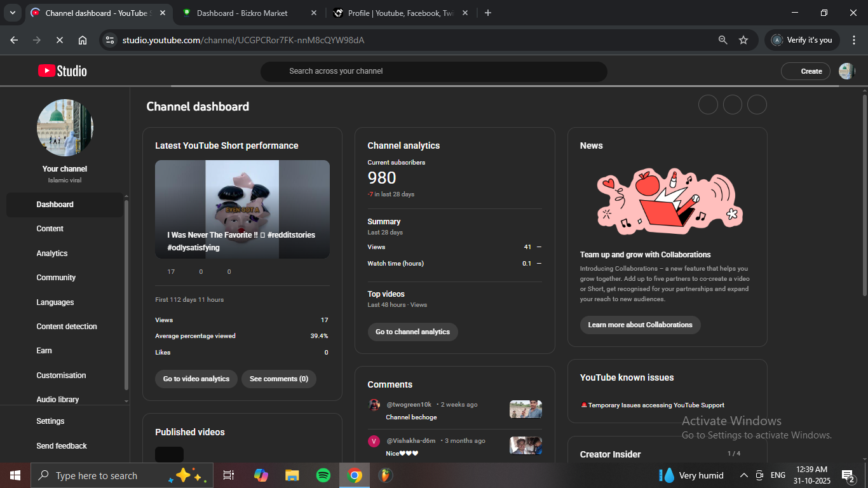
Task: Click the browser zoom magnifier icon
Action: point(722,40)
